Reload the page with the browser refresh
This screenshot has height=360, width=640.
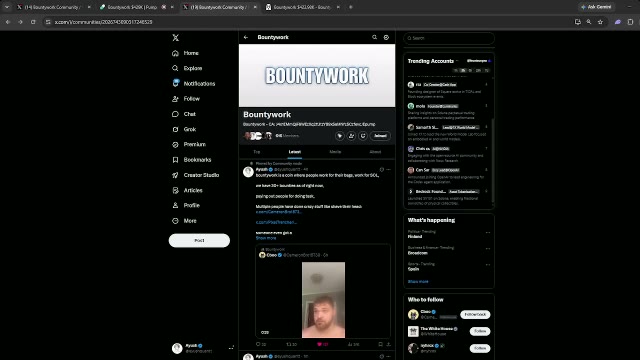[x=33, y=22]
